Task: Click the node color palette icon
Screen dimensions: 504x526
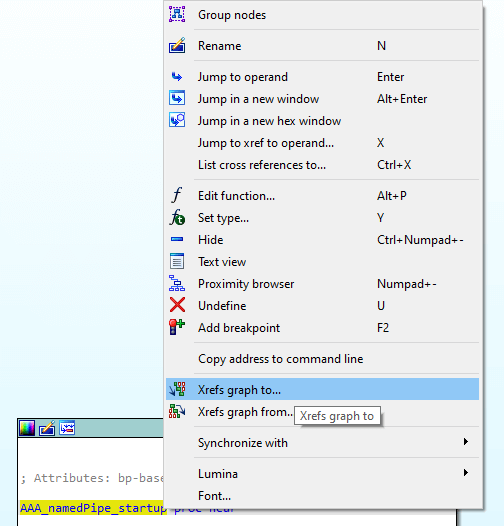Action: (x=27, y=428)
